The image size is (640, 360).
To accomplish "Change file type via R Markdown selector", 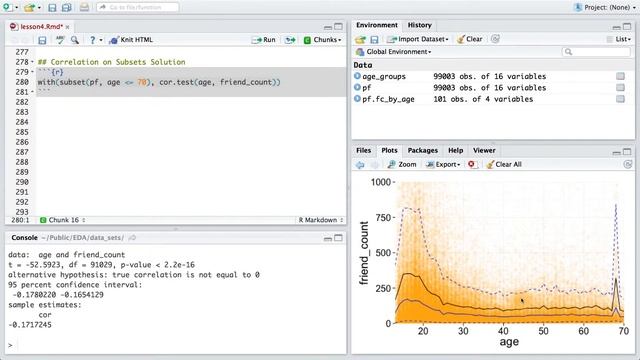I will coord(321,220).
